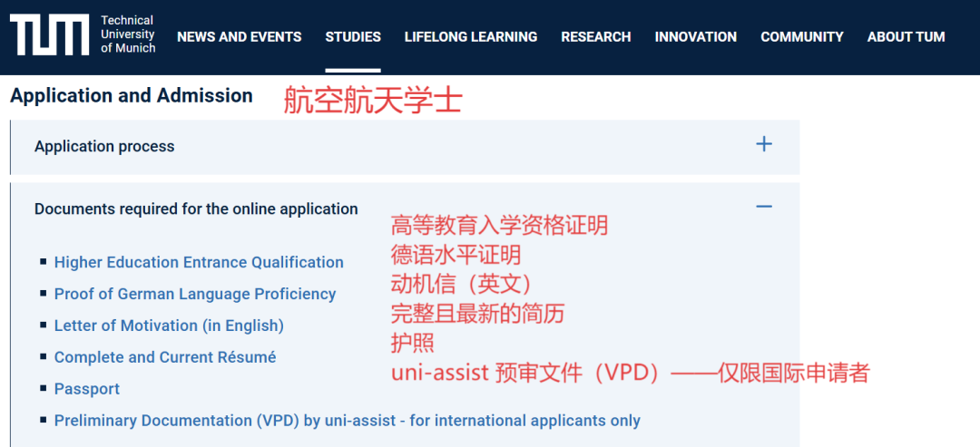Collapse Documents required section via minus icon
Image resolution: width=980 pixels, height=447 pixels.
click(764, 206)
